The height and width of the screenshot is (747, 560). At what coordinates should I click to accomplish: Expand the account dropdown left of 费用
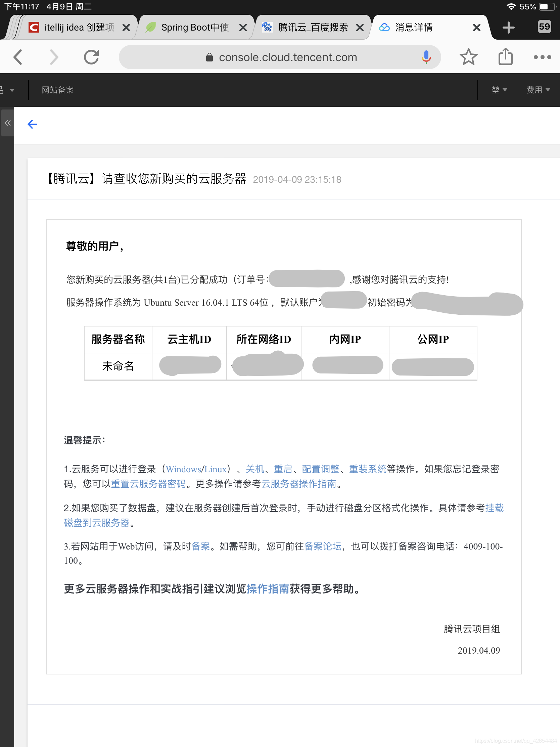coord(499,90)
